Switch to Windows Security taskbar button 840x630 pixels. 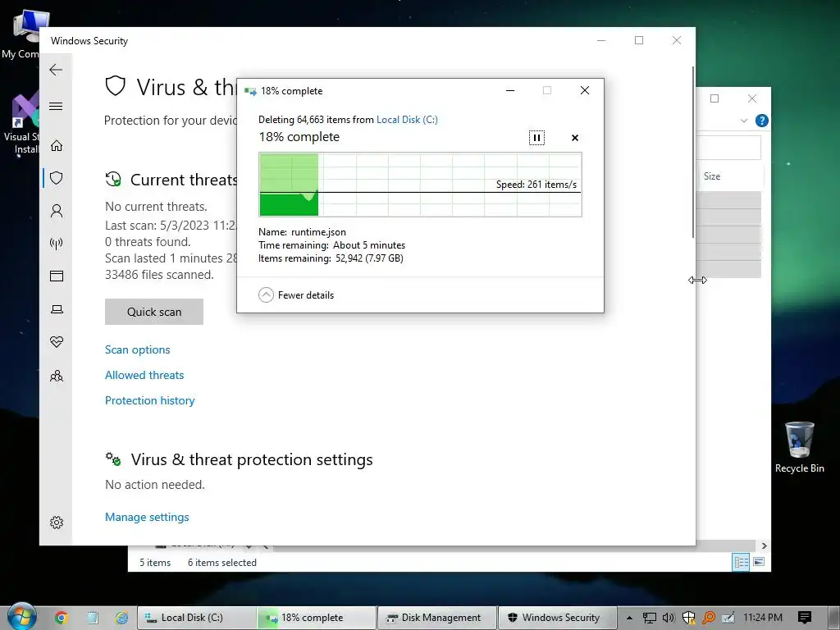pos(557,618)
